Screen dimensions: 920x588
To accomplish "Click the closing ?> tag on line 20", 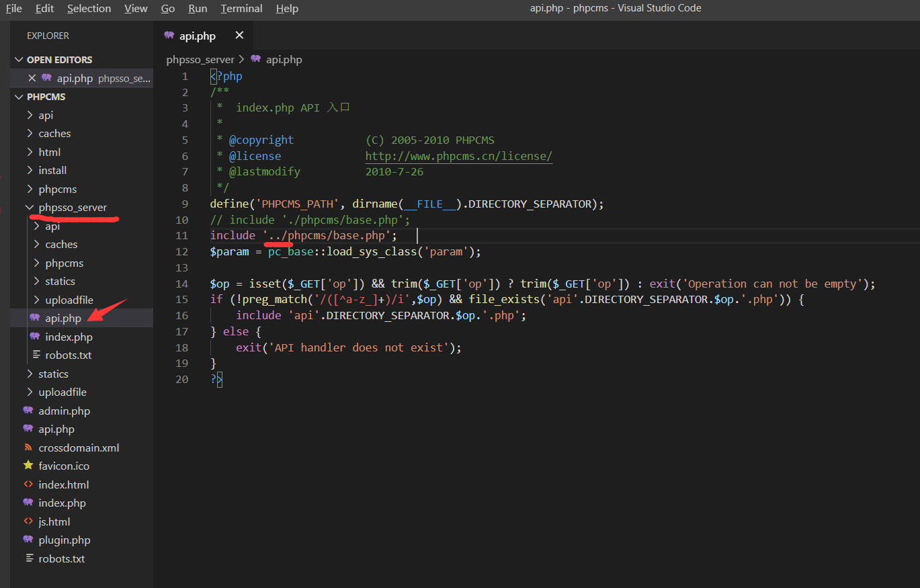I will coord(216,380).
